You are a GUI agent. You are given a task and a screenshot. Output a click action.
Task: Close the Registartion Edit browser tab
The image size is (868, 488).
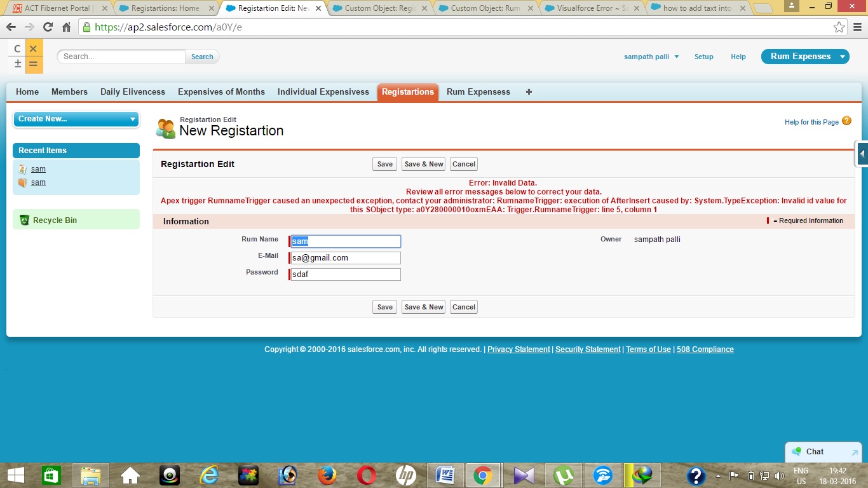319,8
